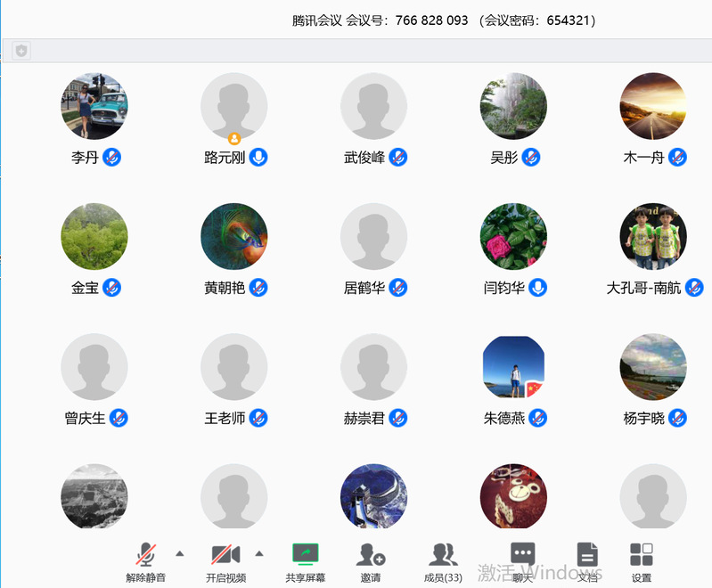The height and width of the screenshot is (588, 712).
Task: Click 木一舟's road sunset avatar
Action: [652, 106]
